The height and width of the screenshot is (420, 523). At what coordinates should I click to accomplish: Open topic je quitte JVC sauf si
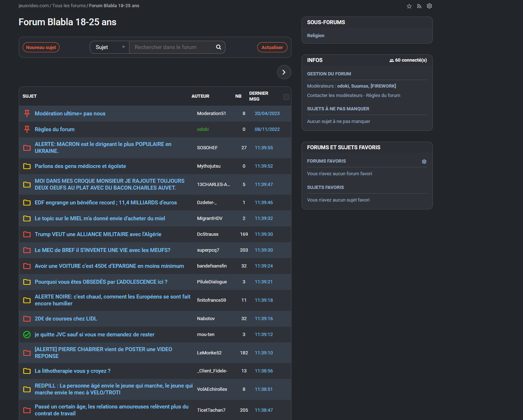[x=95, y=335]
